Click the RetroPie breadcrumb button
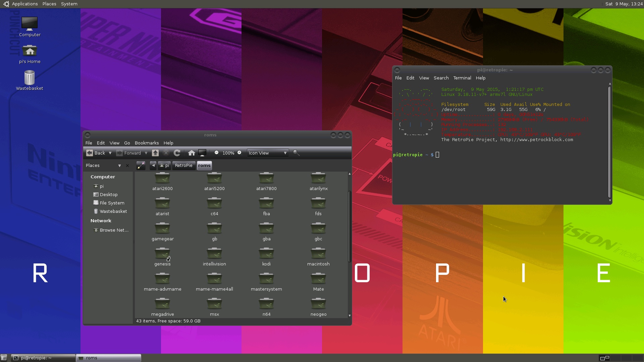The height and width of the screenshot is (362, 644). [x=183, y=165]
